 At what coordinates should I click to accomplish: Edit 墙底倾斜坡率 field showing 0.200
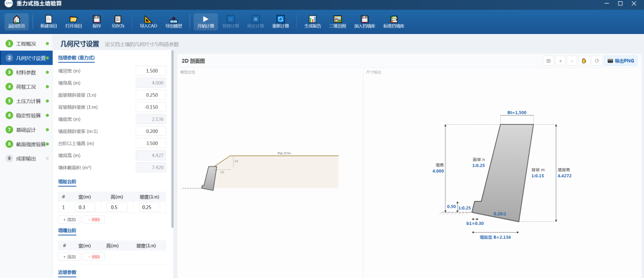(151, 131)
